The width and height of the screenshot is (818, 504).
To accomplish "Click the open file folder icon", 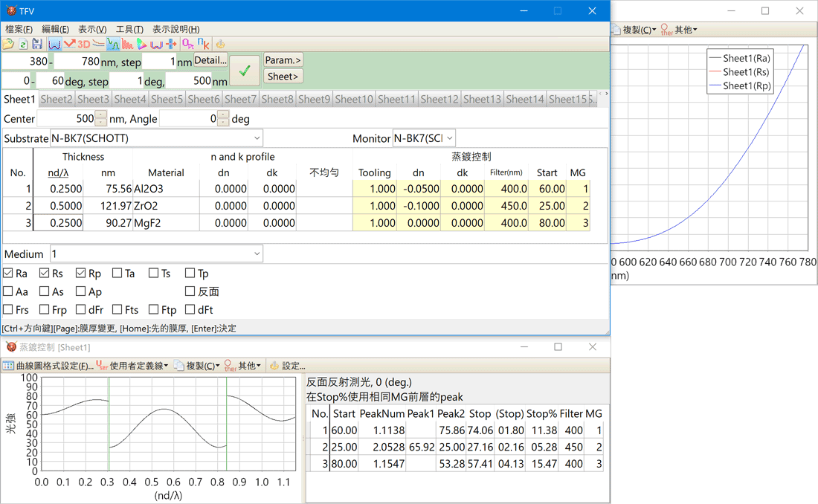I will pyautogui.click(x=8, y=45).
